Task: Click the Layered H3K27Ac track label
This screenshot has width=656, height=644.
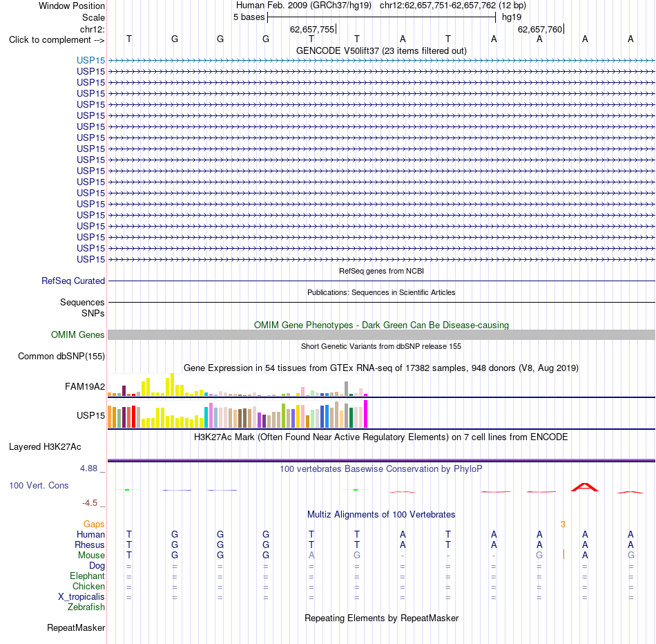Action: [45, 447]
